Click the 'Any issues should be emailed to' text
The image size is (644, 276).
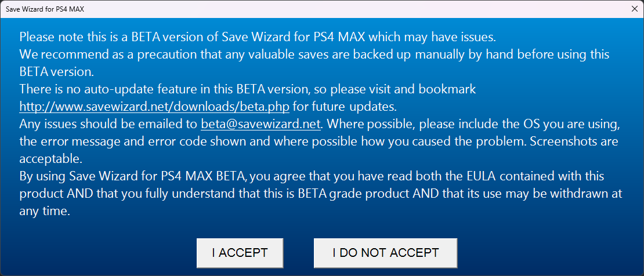pyautogui.click(x=108, y=124)
